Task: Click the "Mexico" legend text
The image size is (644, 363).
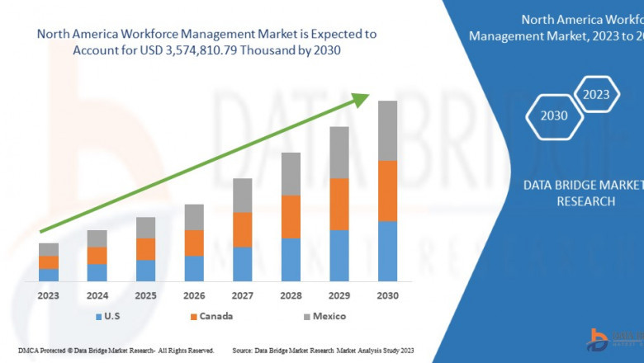Action: point(329,316)
